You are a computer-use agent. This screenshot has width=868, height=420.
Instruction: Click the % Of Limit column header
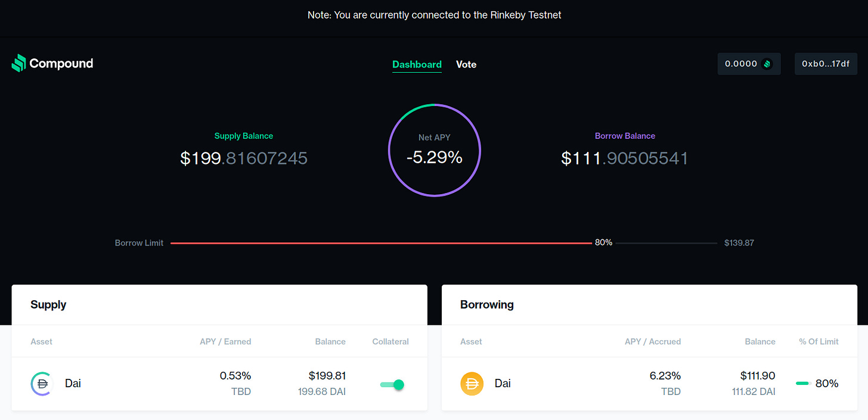tap(819, 341)
